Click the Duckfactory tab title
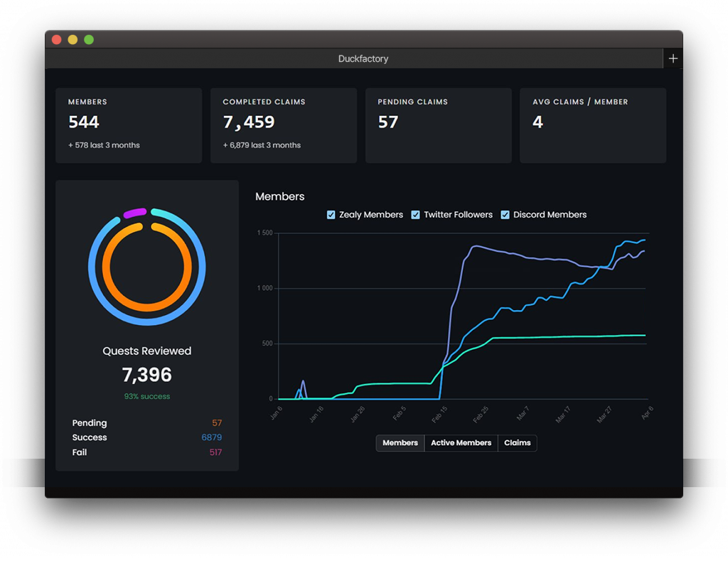 [363, 59]
